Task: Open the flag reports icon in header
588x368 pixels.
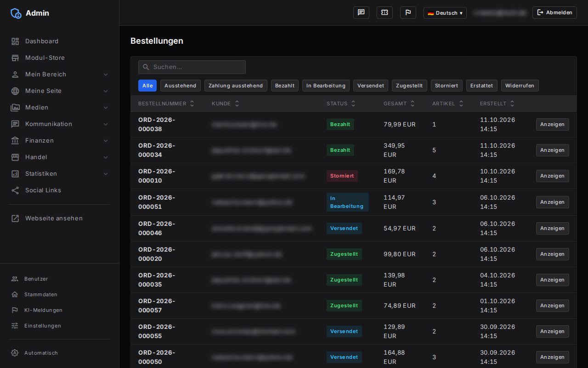Action: click(408, 12)
